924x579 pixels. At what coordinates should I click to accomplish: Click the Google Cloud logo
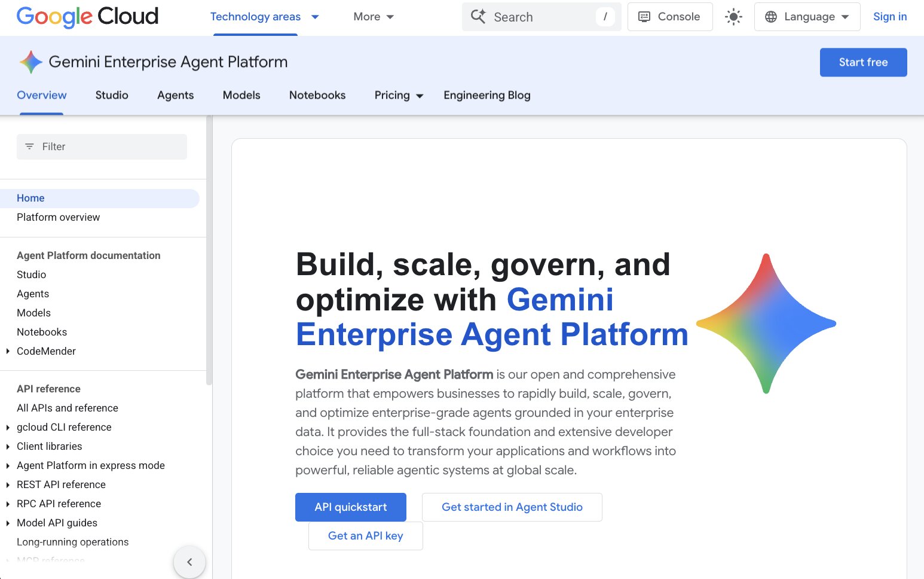point(87,17)
